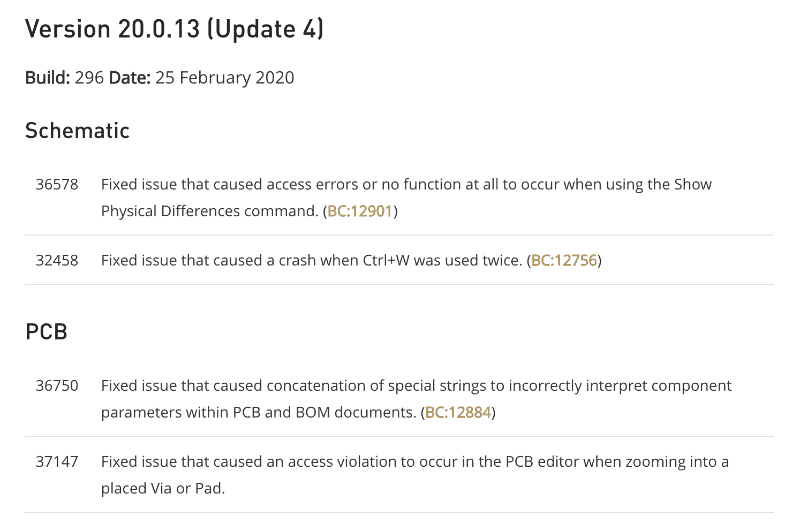Click the Schematic section heading
Image resolution: width=800 pixels, height=531 pixels.
[x=77, y=131]
